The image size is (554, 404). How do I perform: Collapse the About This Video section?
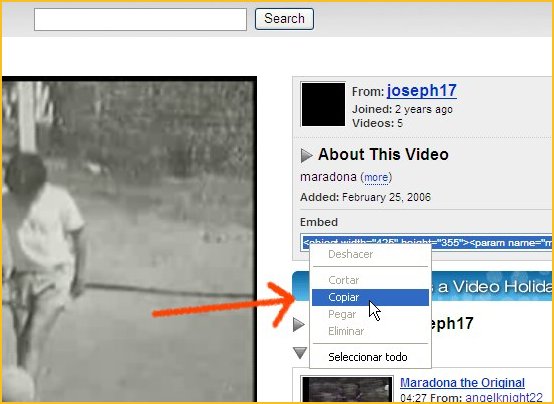[x=306, y=155]
